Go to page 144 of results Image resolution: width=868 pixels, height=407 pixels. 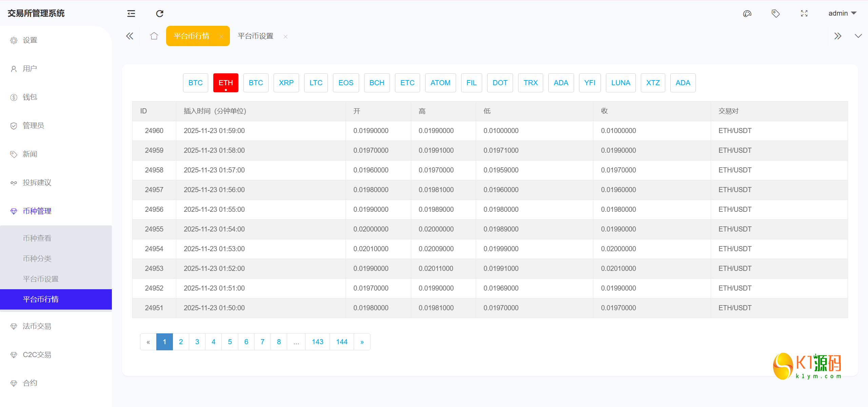pos(341,342)
